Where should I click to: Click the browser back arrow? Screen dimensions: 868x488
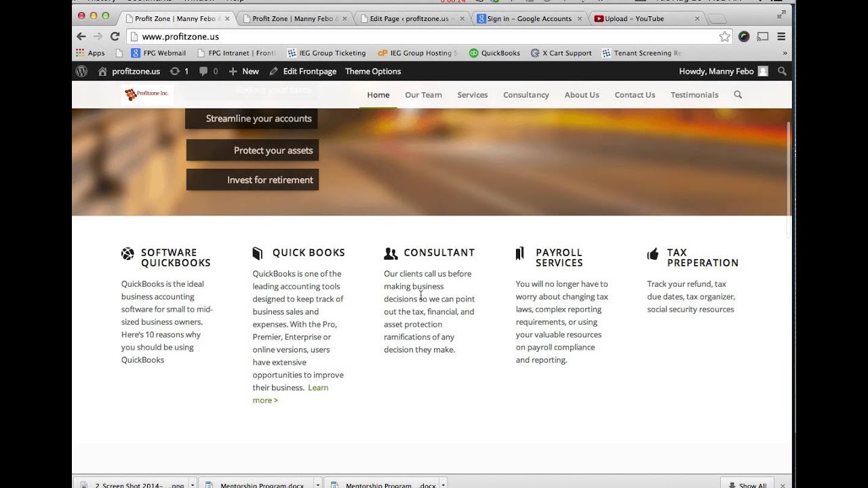[x=81, y=37]
